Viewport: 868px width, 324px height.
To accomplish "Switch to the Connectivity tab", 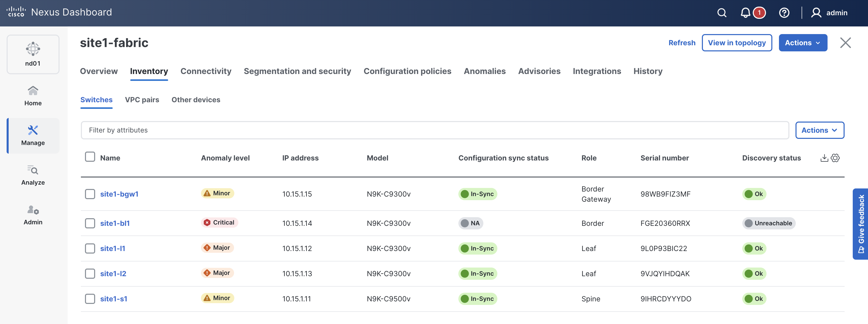I will tap(206, 71).
